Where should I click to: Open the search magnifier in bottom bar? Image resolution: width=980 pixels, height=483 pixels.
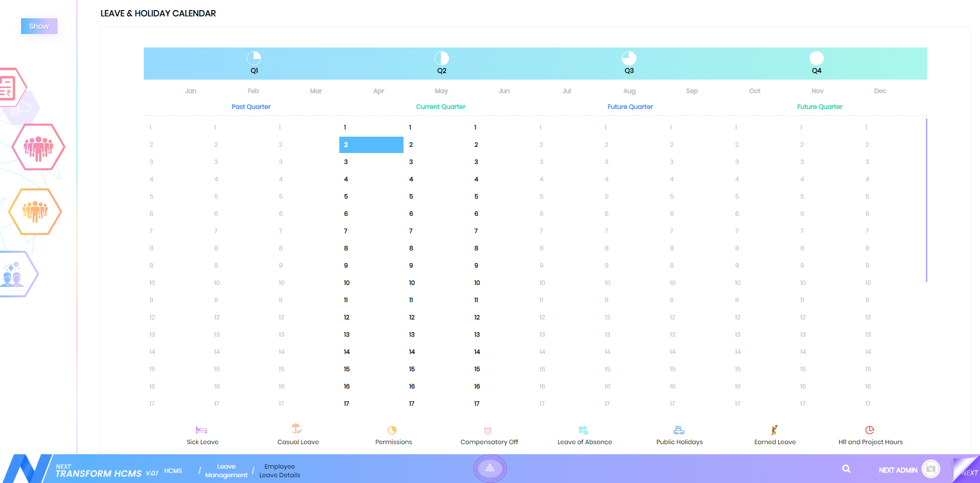coord(846,469)
